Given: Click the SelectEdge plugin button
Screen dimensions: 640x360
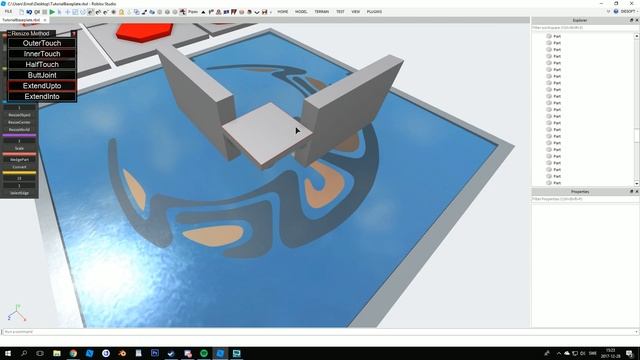Looking at the screenshot, I should tap(19, 193).
